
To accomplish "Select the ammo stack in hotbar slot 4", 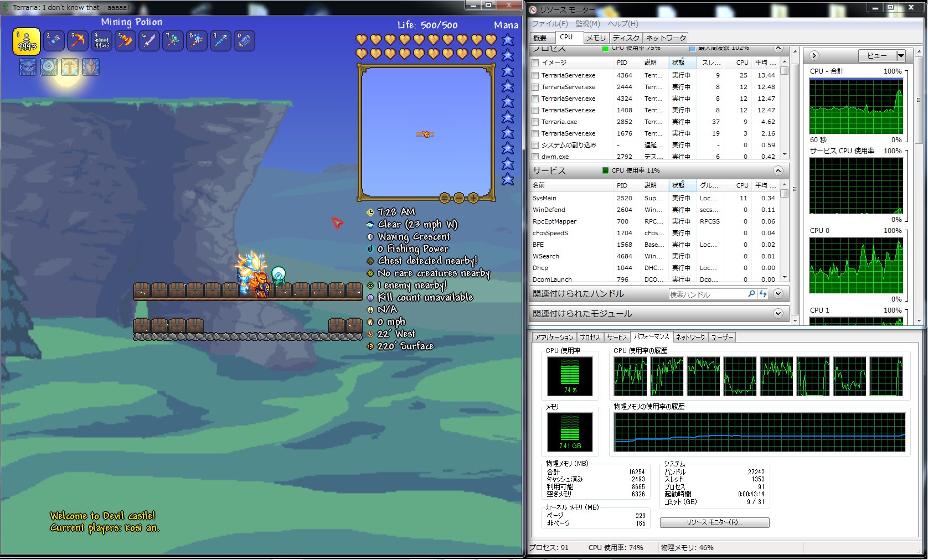I will click(x=101, y=40).
